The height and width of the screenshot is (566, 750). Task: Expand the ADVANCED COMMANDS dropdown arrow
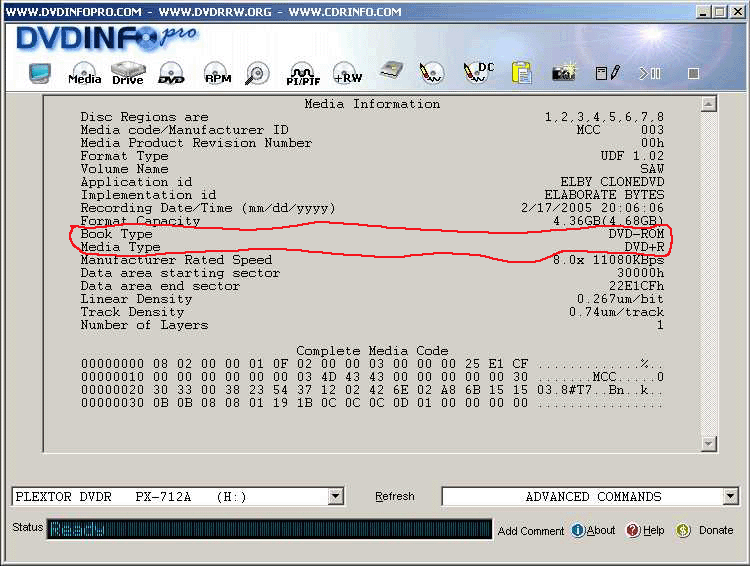coord(730,496)
